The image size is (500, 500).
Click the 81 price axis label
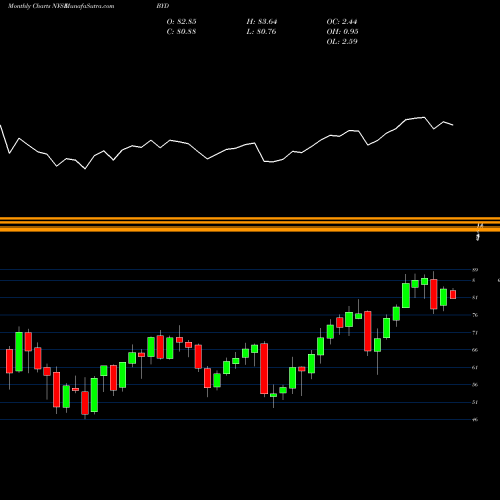pyautogui.click(x=475, y=297)
